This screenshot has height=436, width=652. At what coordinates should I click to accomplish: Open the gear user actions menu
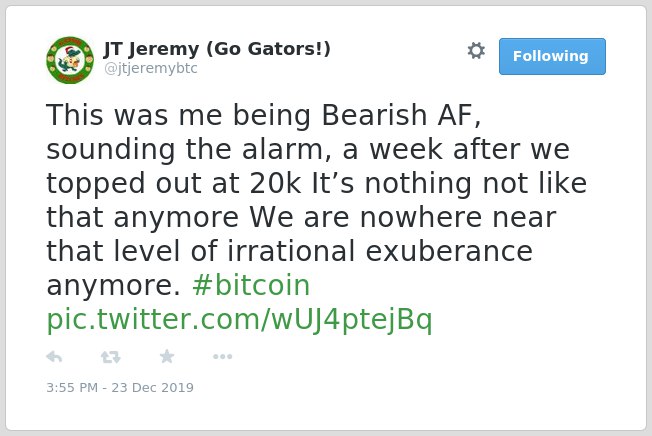coord(476,51)
